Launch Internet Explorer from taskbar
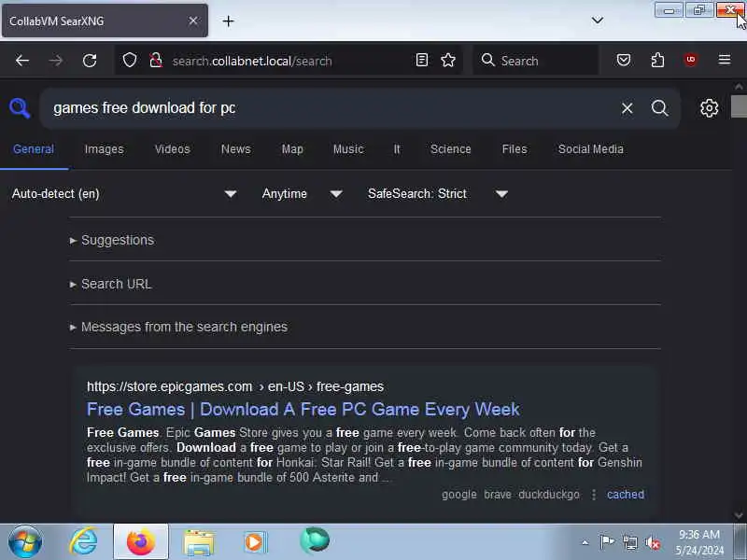 pos(83,542)
